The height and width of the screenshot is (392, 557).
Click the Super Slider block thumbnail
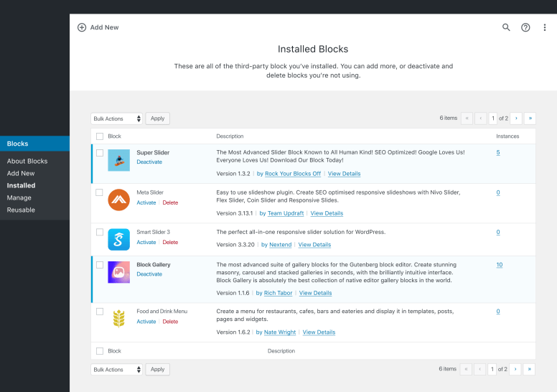[118, 160]
